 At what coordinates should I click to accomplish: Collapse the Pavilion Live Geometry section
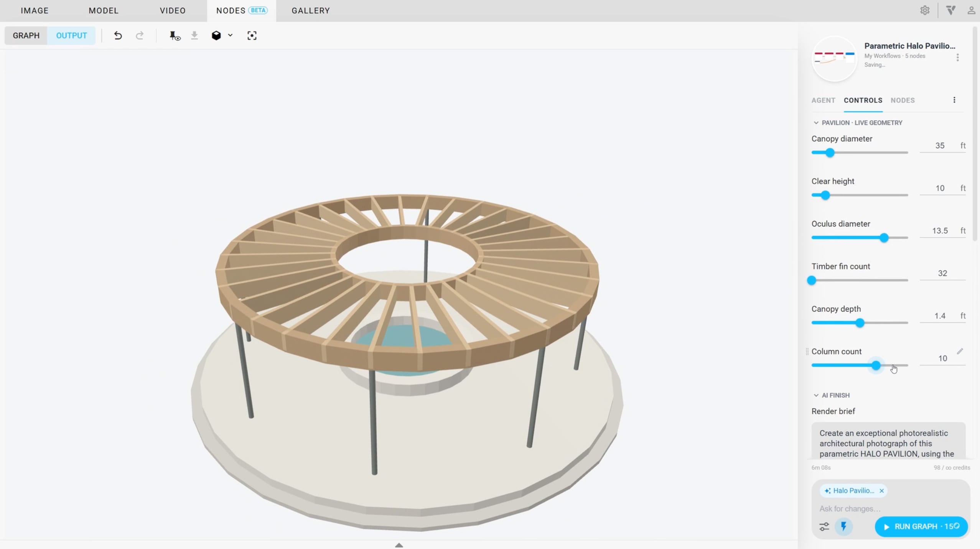click(x=816, y=123)
